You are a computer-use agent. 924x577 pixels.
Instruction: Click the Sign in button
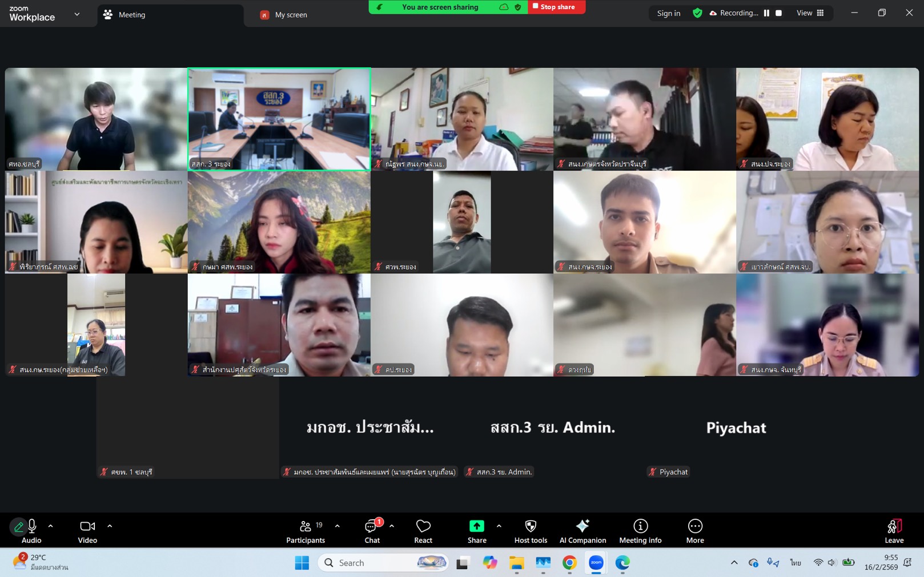coord(668,13)
